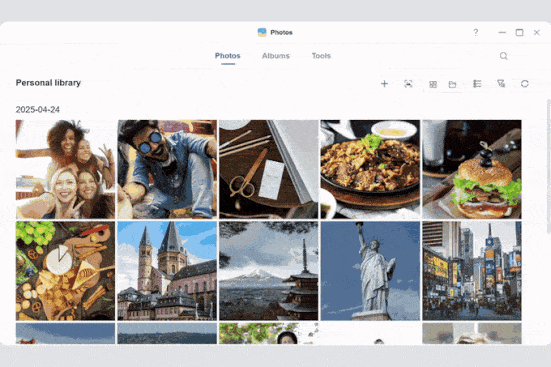Viewport: 551px width, 367px height.
Task: Select the Photos tab
Action: pos(228,56)
